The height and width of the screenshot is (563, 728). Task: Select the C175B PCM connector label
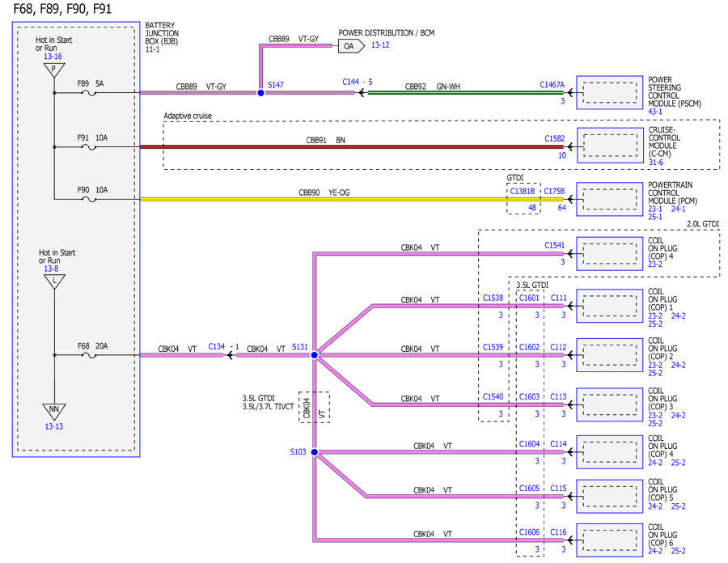coord(554,191)
